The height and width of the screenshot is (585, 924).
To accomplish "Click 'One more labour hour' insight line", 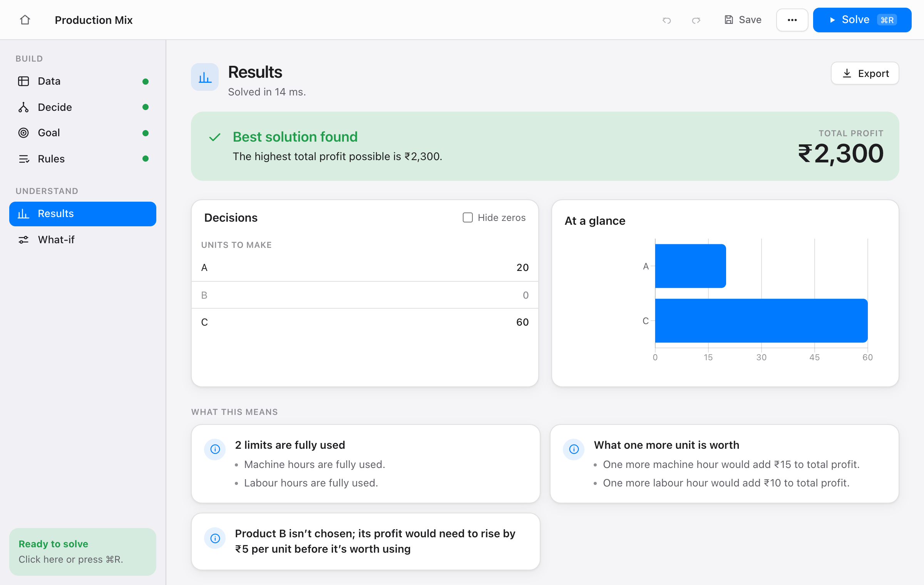I will point(726,483).
